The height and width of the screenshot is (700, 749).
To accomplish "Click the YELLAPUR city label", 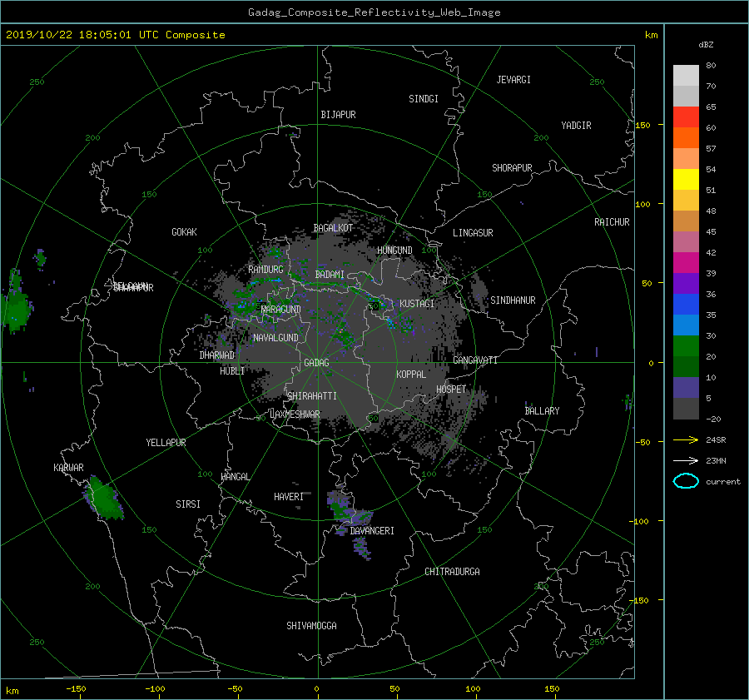I will click(166, 443).
